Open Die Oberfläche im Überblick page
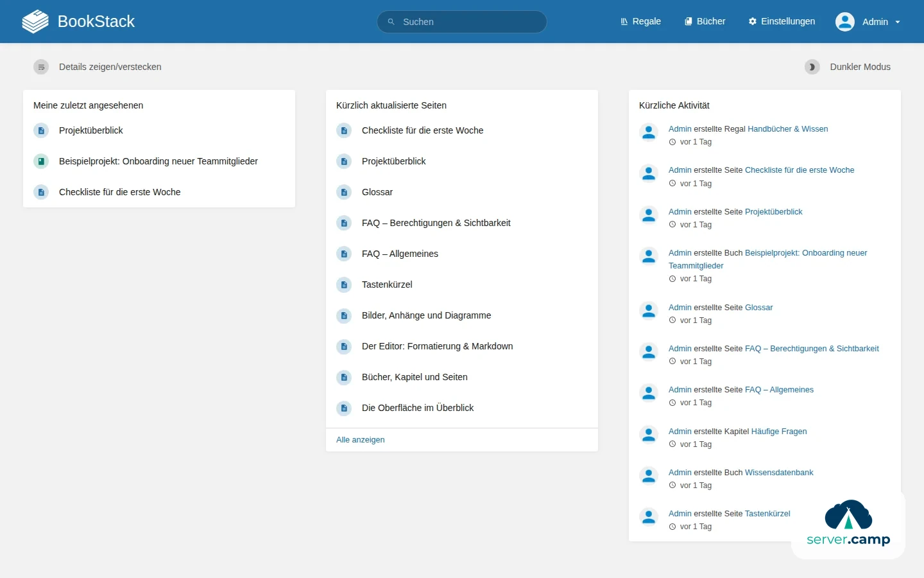 point(418,408)
